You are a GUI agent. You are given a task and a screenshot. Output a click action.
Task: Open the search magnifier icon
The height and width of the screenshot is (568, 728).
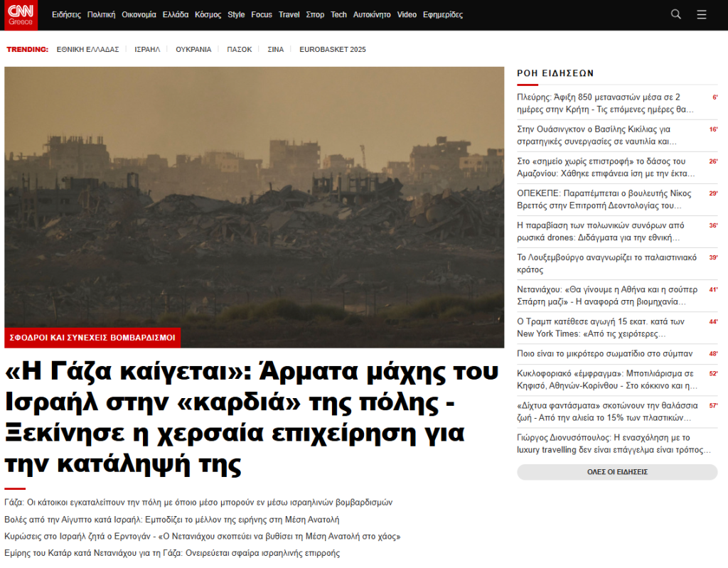click(x=676, y=14)
